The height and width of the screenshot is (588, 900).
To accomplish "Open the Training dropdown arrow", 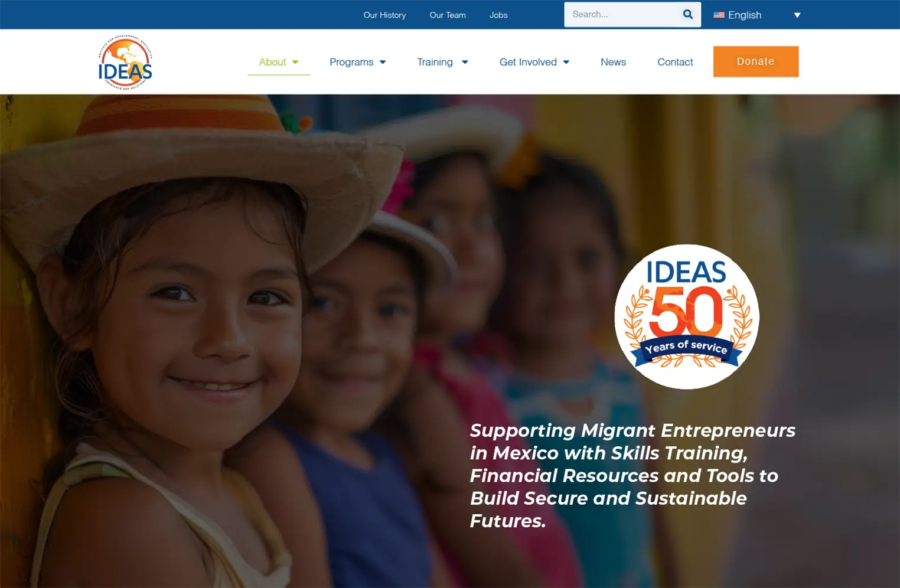I will click(465, 62).
